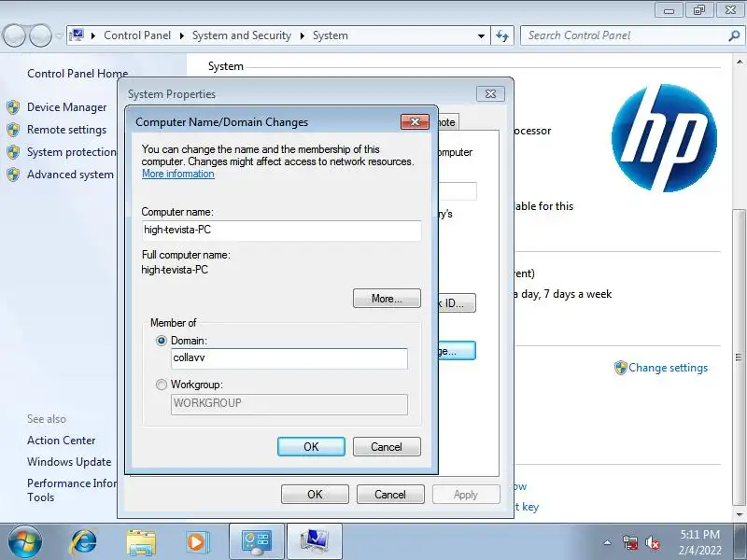Launch Internet Explorer from taskbar

84,542
